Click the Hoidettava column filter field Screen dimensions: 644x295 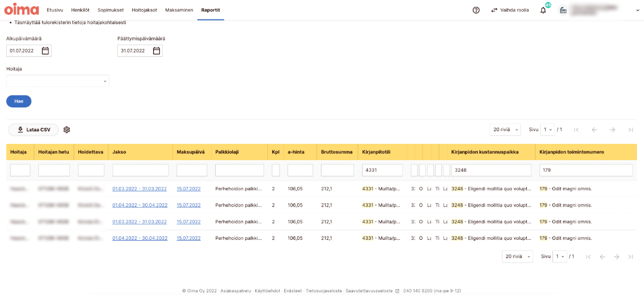coord(91,170)
